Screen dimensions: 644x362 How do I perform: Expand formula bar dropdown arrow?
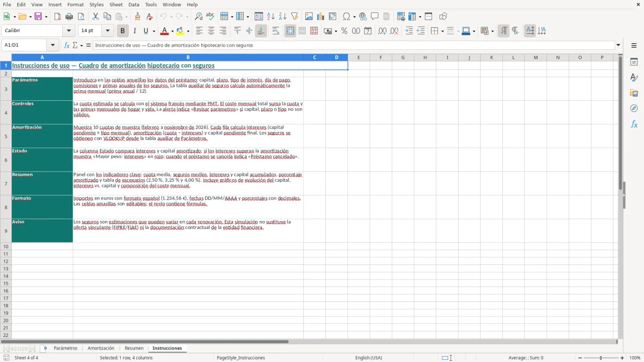click(619, 46)
